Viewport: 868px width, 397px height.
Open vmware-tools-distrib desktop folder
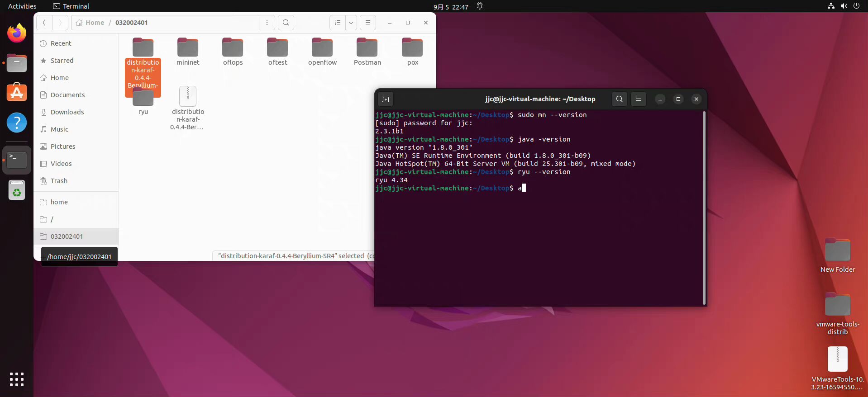838,314
